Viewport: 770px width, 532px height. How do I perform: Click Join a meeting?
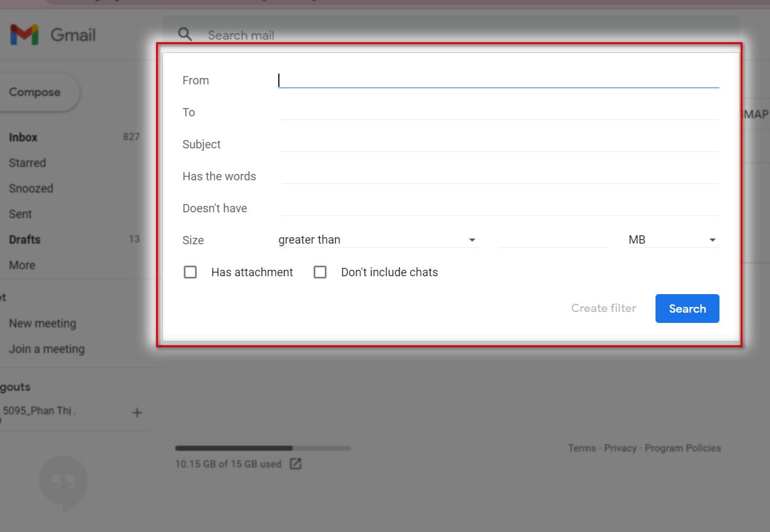click(47, 349)
